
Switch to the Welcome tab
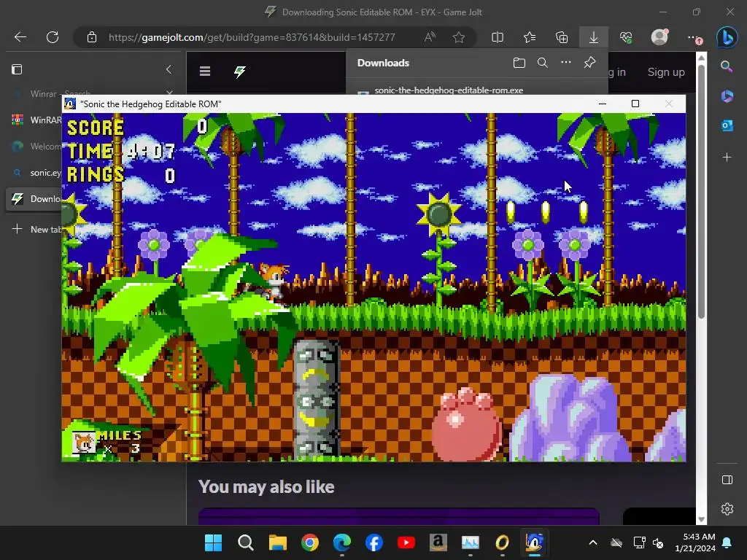[34, 146]
